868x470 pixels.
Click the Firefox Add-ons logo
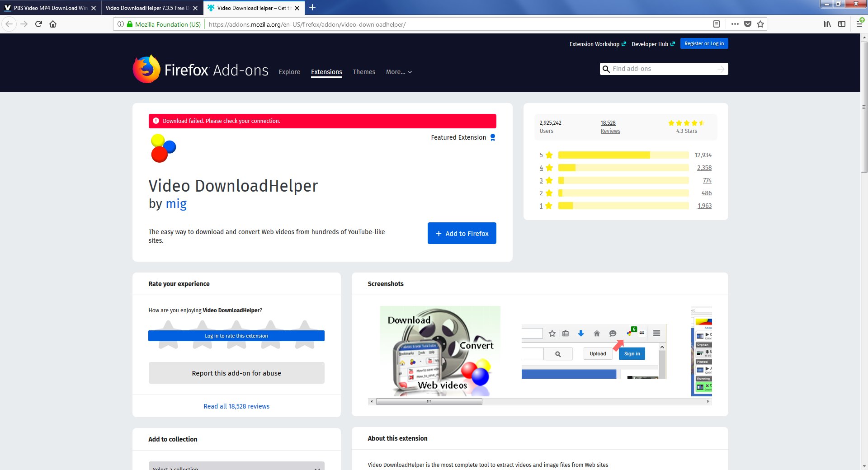(201, 70)
